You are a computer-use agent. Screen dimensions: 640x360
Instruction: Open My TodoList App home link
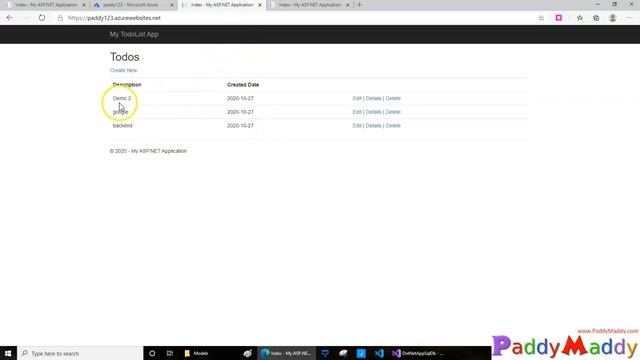point(134,34)
